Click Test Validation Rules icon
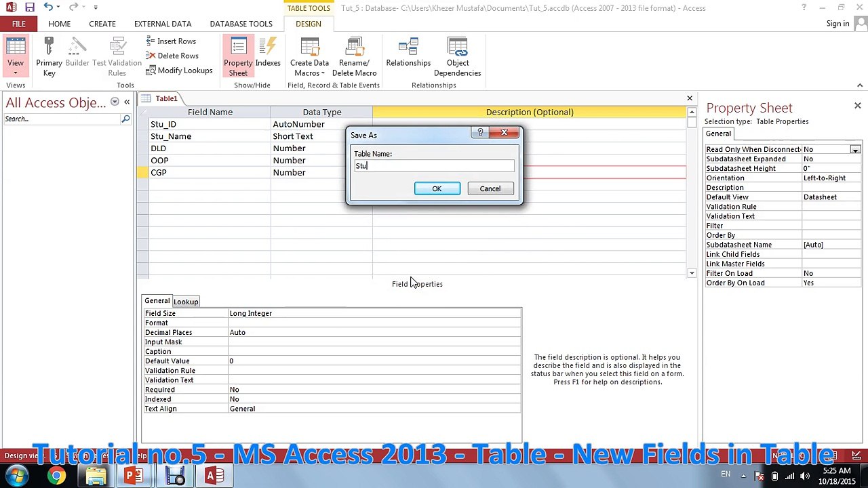Viewport: 868px width, 488px height. click(117, 56)
